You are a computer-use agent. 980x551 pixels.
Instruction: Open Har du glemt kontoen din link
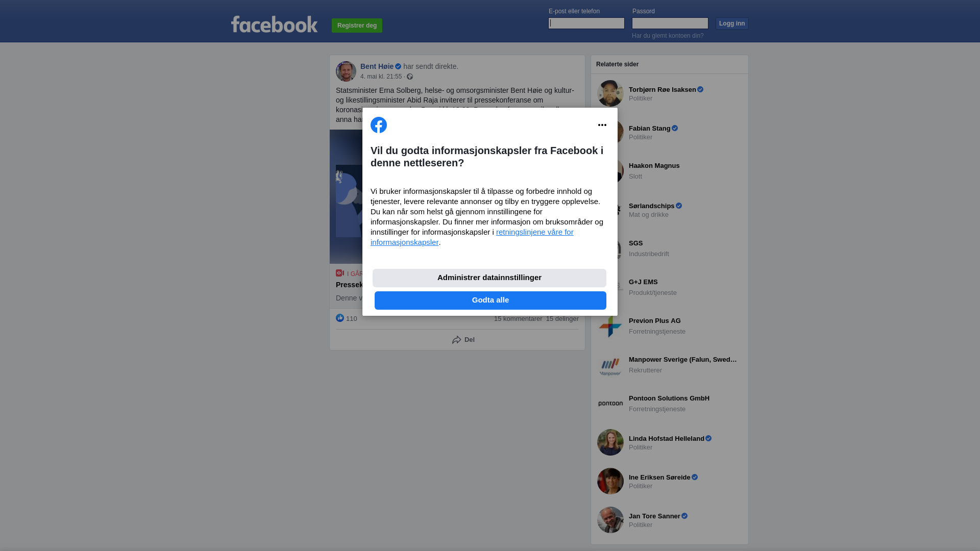tap(668, 36)
